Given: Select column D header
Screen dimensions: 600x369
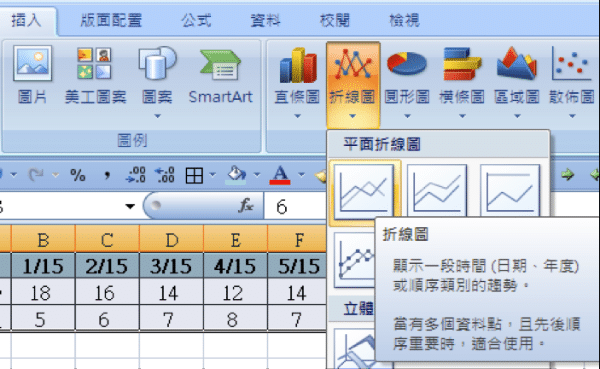Looking at the screenshot, I should click(171, 240).
